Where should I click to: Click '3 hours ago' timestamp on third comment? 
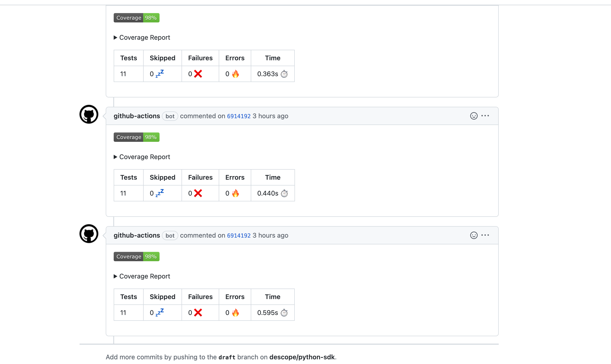click(x=270, y=236)
